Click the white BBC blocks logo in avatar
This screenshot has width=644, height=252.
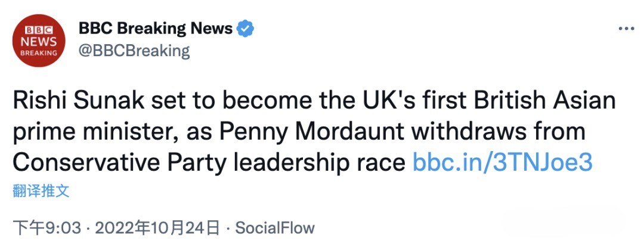39,30
